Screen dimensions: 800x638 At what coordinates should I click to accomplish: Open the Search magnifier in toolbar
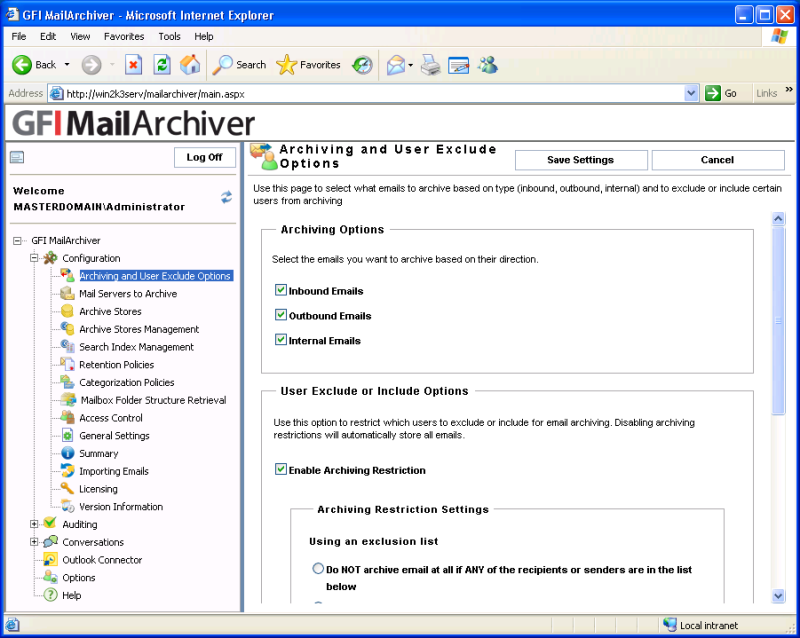tap(222, 65)
